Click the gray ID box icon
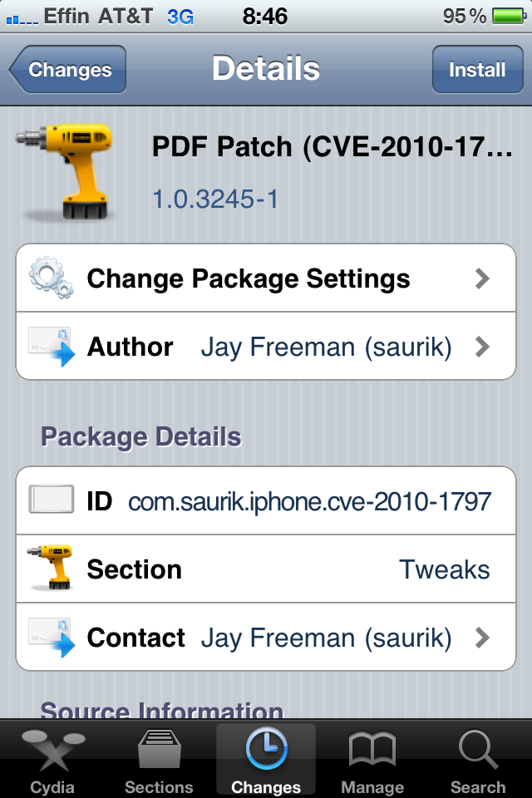The width and height of the screenshot is (532, 798). pos(51,500)
